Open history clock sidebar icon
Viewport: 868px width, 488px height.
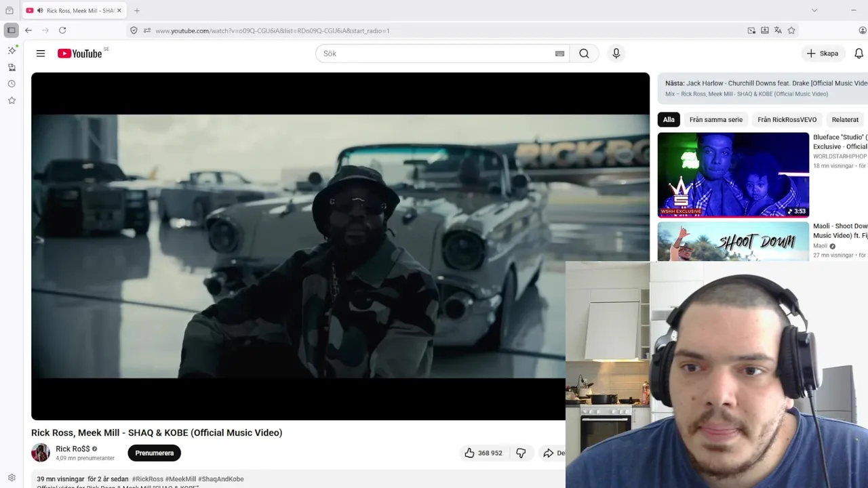[12, 84]
